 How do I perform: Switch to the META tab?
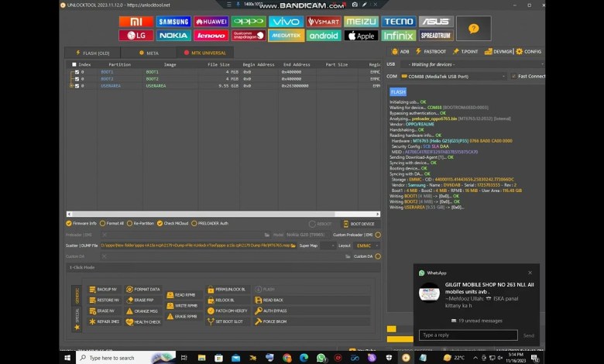pyautogui.click(x=153, y=53)
